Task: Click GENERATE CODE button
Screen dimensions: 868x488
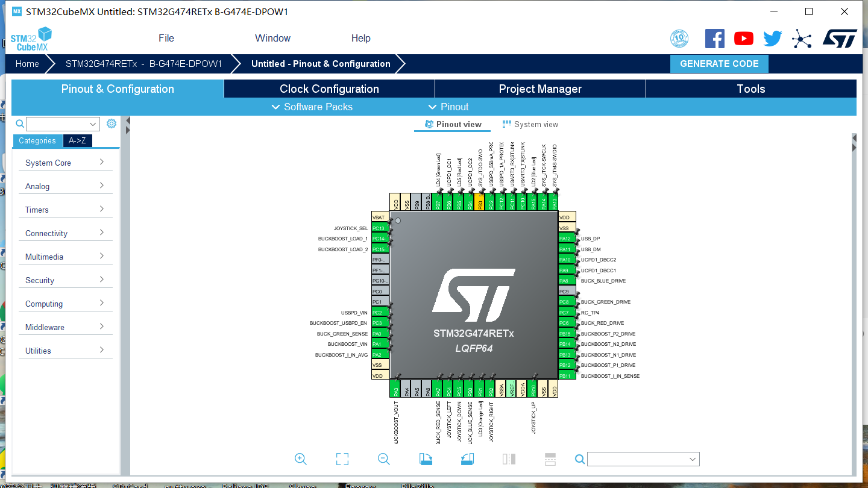Action: pos(719,64)
